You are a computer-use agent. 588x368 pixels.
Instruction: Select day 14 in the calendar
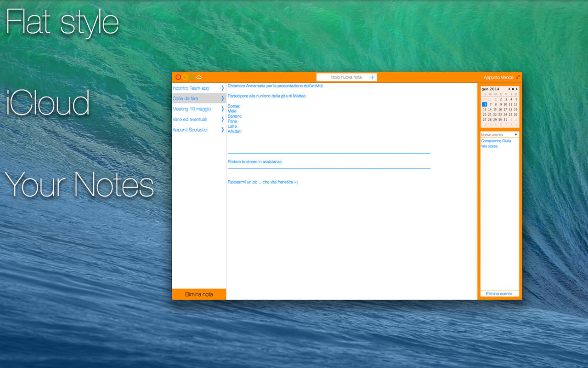[490, 109]
